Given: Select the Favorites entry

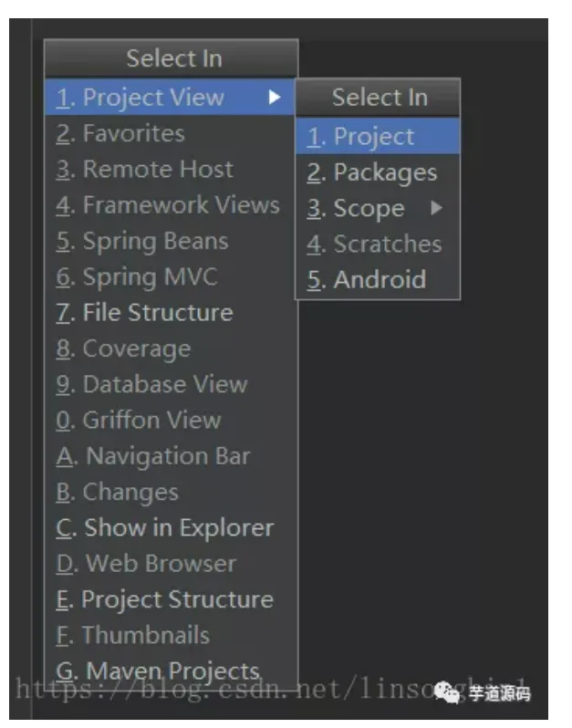Looking at the screenshot, I should pyautogui.click(x=171, y=134).
